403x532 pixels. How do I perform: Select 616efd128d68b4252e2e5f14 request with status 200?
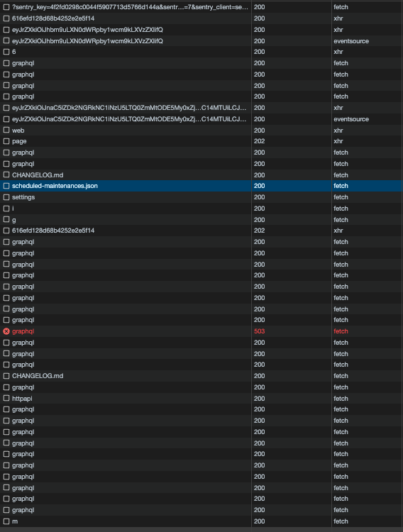[53, 18]
